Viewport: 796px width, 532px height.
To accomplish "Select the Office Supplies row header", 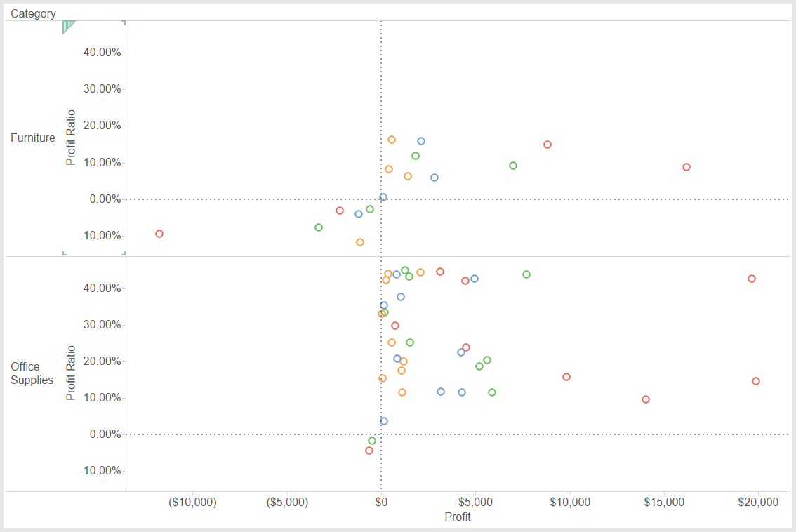I will pyautogui.click(x=32, y=373).
